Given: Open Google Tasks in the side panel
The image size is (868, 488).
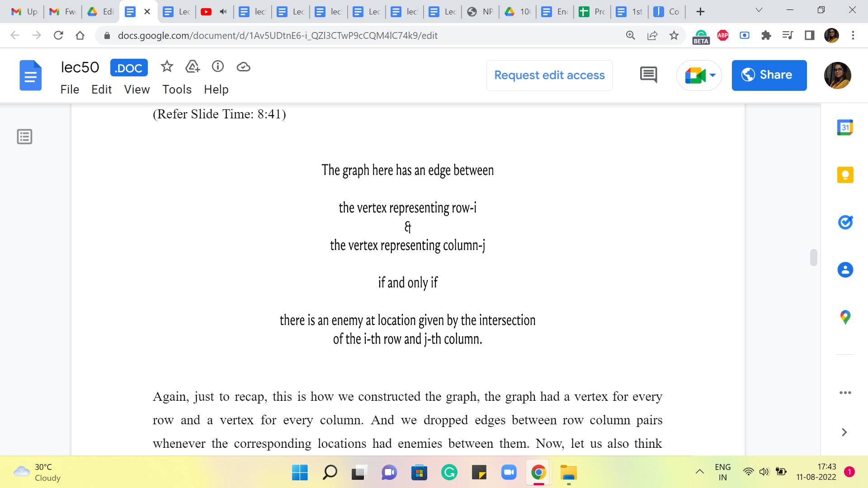Looking at the screenshot, I should (845, 222).
